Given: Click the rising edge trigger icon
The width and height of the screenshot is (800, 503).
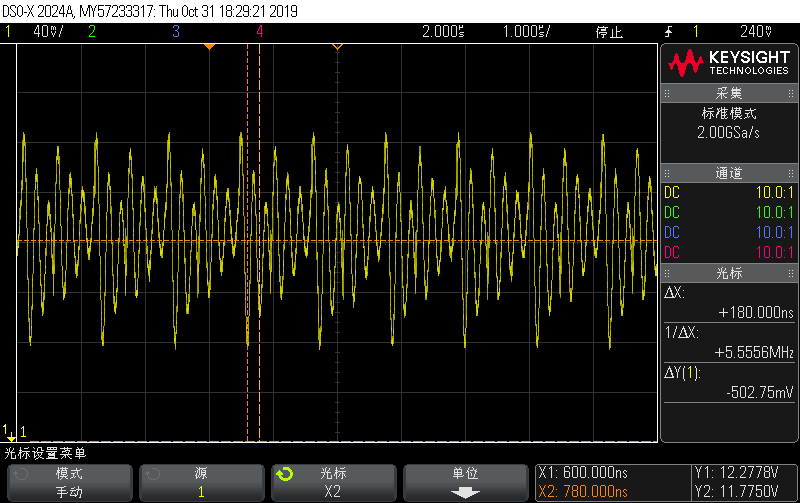Looking at the screenshot, I should (668, 32).
